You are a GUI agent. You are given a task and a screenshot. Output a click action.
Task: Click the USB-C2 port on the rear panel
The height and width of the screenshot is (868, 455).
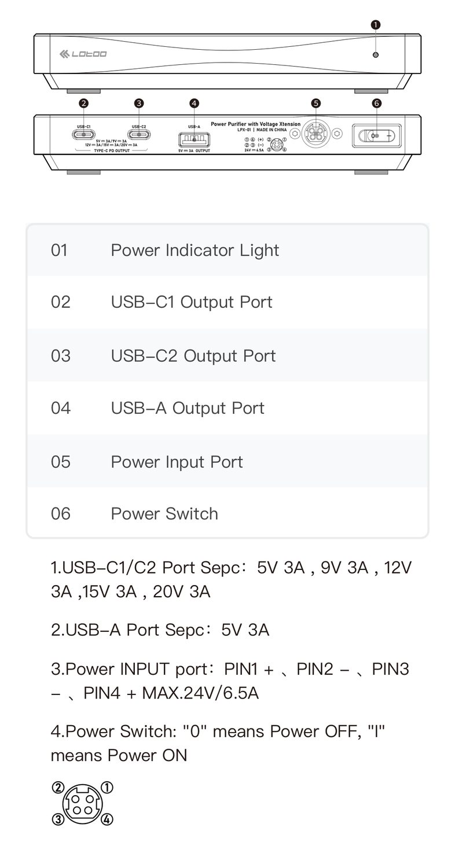(x=139, y=135)
